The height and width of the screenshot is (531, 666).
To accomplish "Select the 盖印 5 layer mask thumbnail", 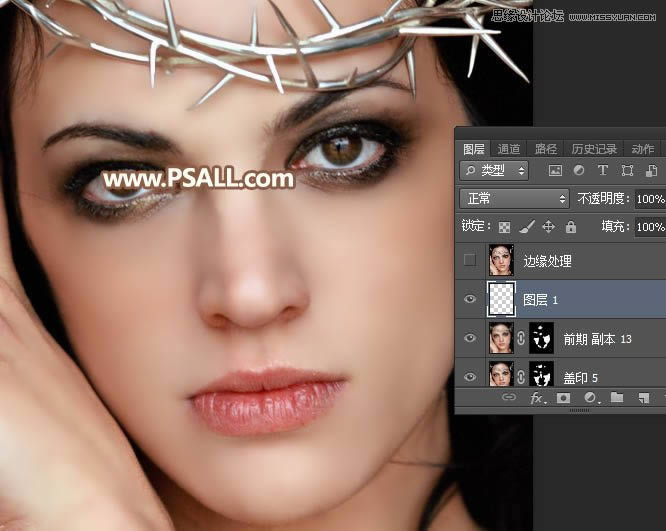I will click(540, 375).
